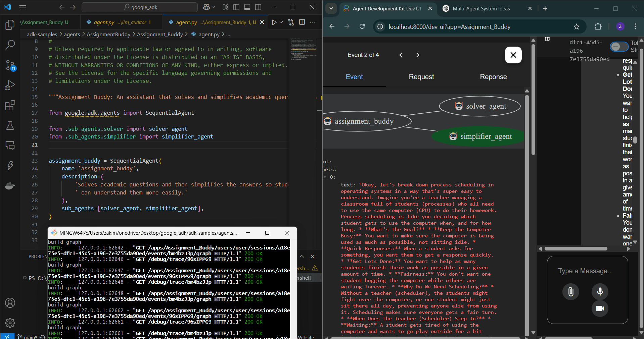Close the active agent.py editor tab

coord(262,22)
